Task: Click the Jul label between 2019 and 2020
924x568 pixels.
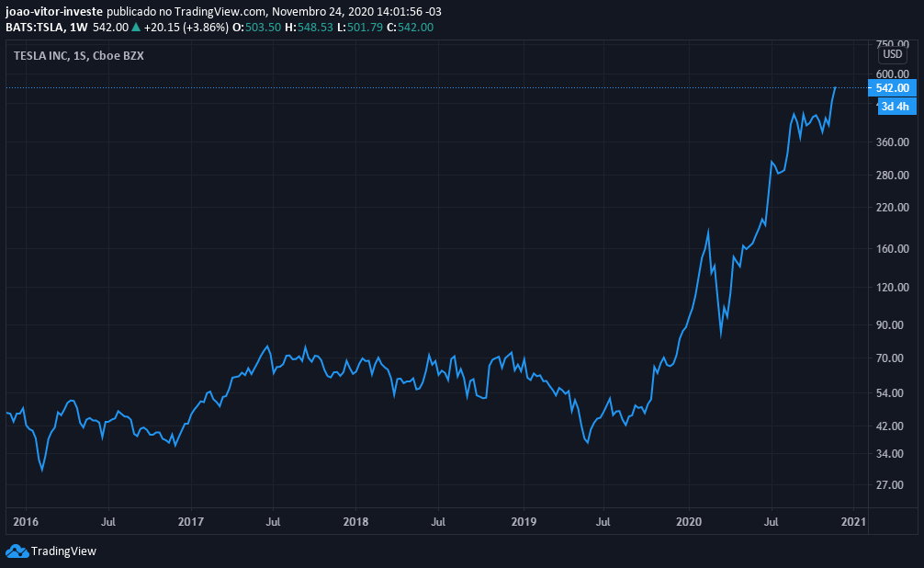Action: click(x=603, y=522)
